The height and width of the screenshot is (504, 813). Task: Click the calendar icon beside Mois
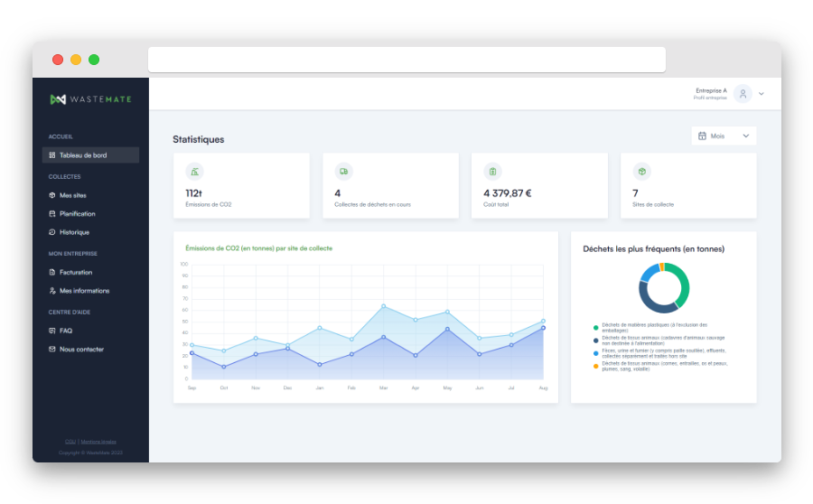(703, 135)
